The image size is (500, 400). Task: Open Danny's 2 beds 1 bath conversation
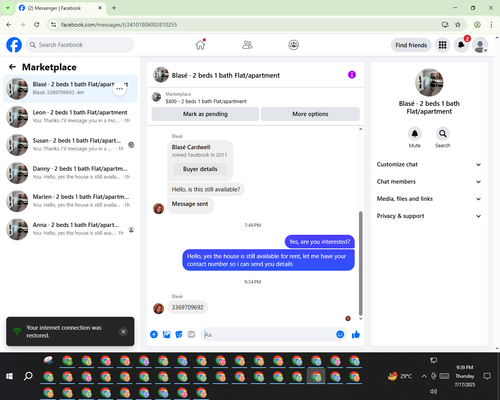70,173
